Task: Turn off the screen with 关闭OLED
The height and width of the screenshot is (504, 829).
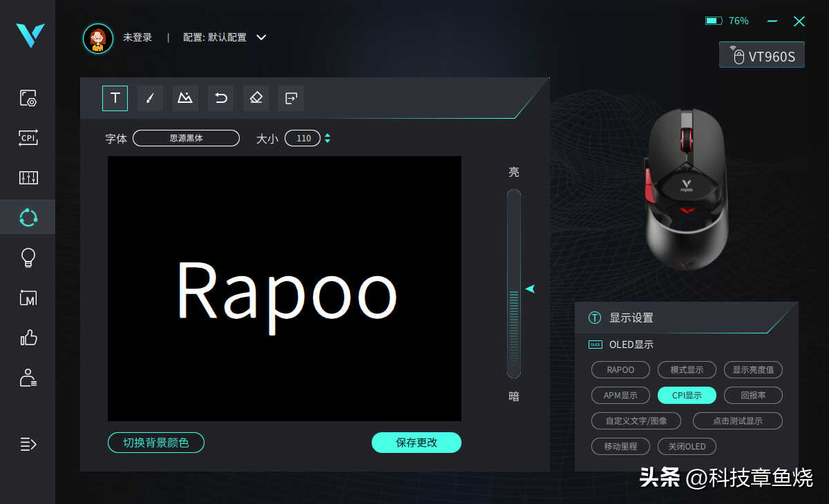Action: 687,447
